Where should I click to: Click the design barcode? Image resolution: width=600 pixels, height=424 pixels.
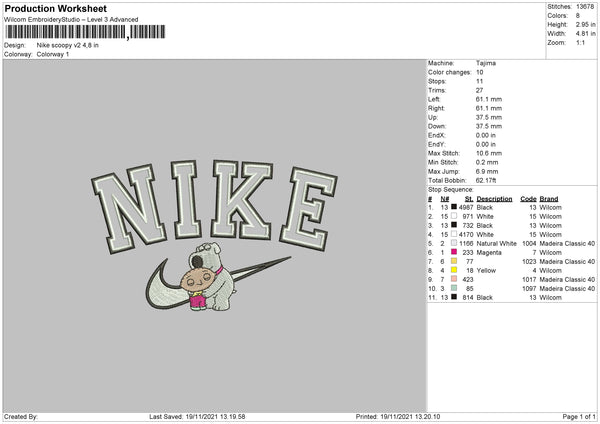pyautogui.click(x=85, y=32)
